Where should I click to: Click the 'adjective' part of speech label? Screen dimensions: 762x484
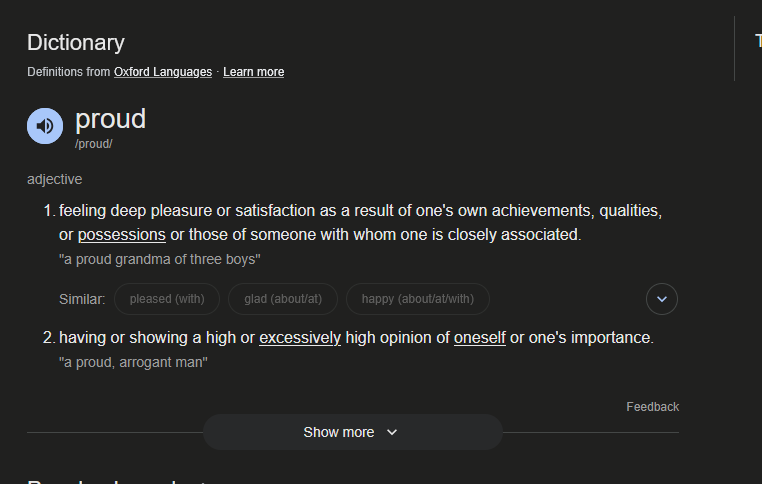54,179
